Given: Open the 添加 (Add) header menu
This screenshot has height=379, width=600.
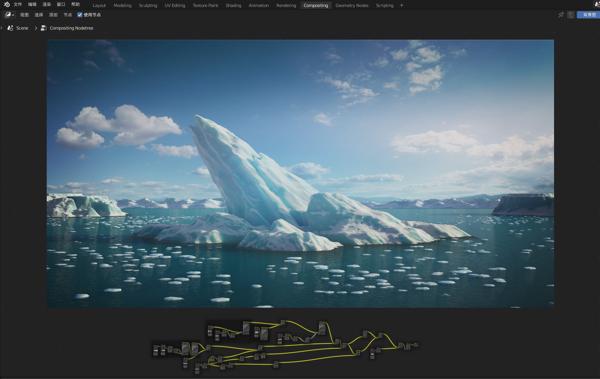Looking at the screenshot, I should click(x=53, y=15).
